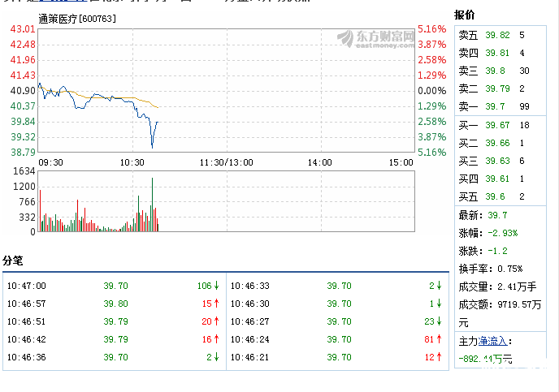559x392 pixels.
Task: Click the 最新 price value 39.7
Action: coord(497,215)
